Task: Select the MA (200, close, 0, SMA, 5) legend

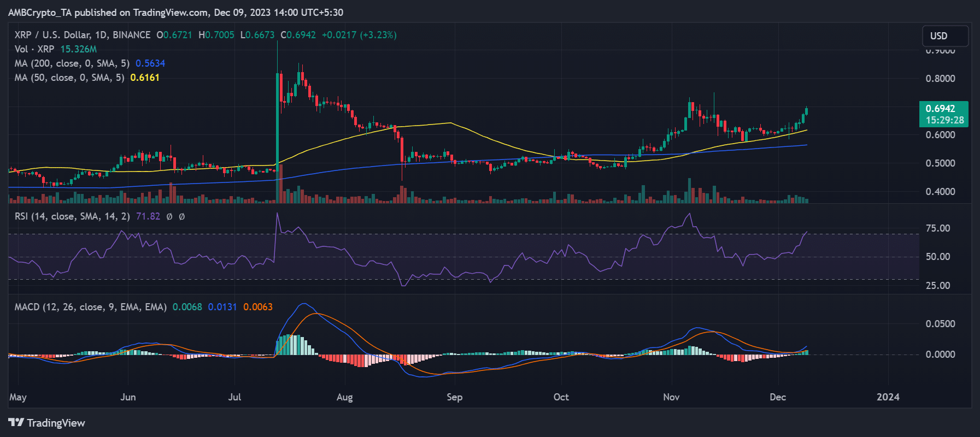Action: point(72,63)
